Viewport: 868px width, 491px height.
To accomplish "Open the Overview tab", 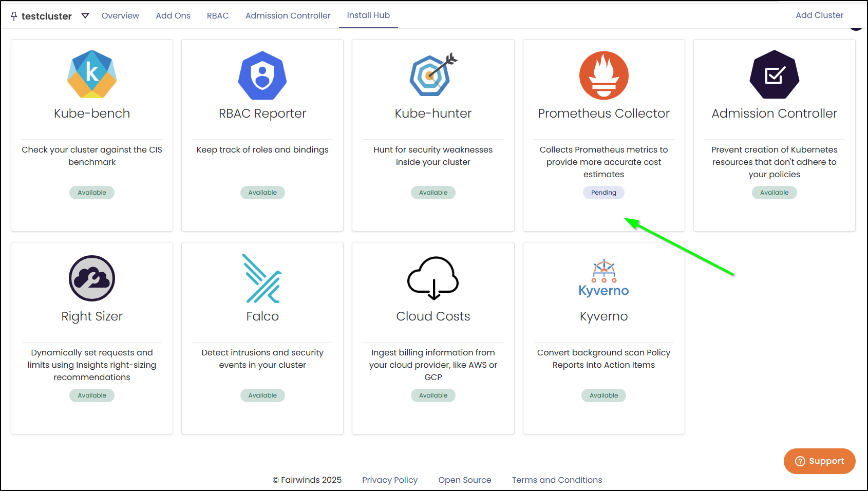I will coord(120,15).
